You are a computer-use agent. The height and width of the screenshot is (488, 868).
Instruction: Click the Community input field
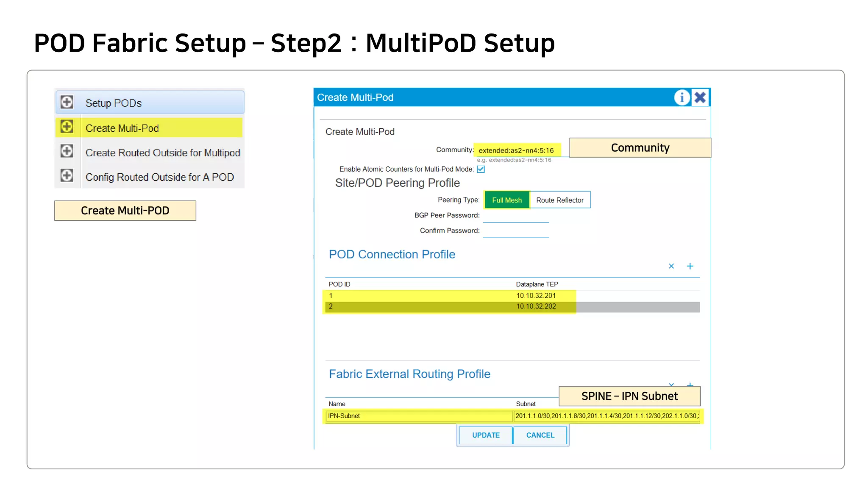(516, 150)
